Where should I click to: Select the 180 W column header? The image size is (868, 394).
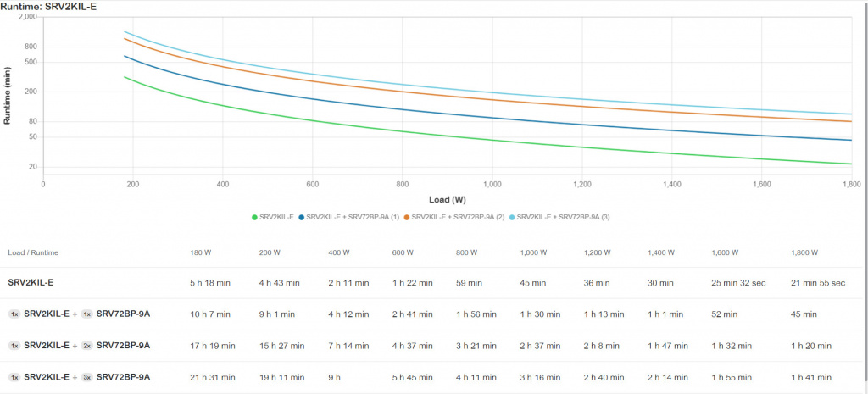[x=202, y=252]
